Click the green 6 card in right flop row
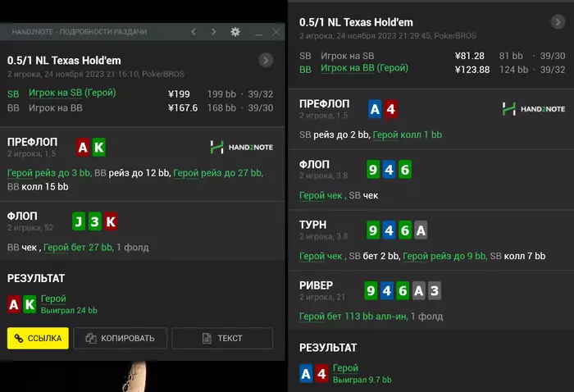574x392 pixels. 405,170
